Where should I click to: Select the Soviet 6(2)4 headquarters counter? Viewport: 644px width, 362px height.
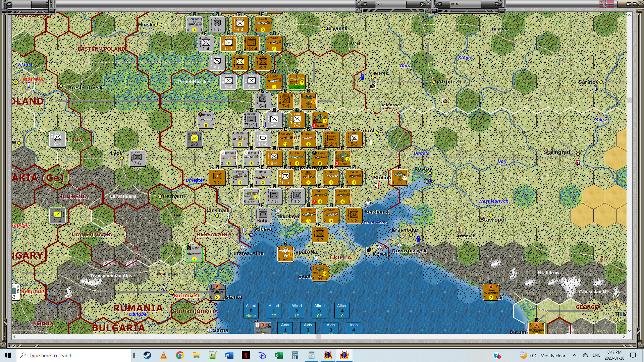tap(331, 139)
